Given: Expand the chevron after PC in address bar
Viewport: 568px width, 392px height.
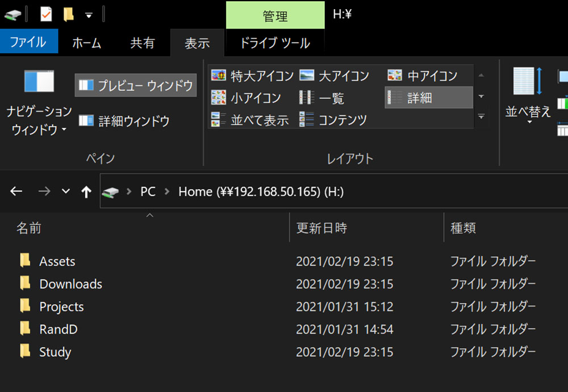Looking at the screenshot, I should point(167,191).
